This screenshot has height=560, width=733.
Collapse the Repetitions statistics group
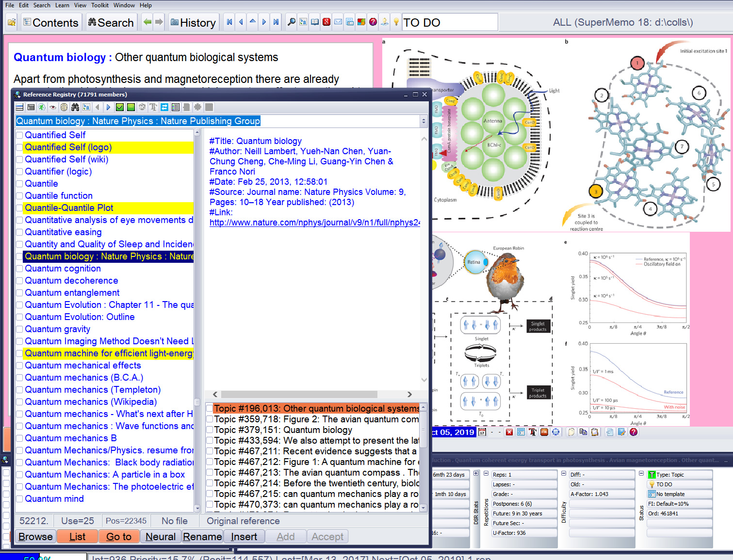coord(486,474)
